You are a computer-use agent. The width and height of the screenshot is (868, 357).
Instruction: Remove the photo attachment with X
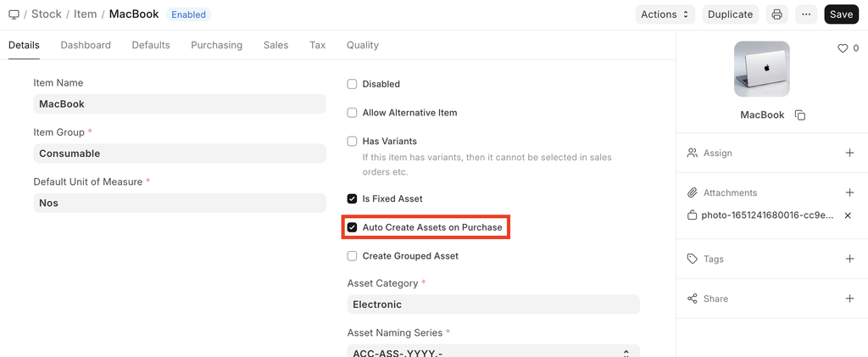tap(848, 215)
